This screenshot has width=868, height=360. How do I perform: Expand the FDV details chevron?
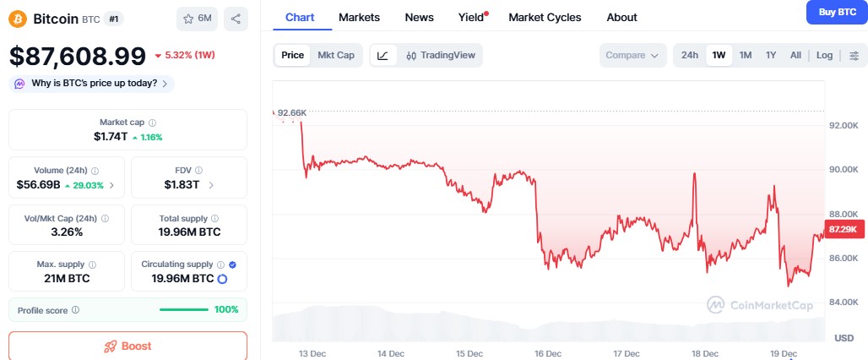(210, 184)
